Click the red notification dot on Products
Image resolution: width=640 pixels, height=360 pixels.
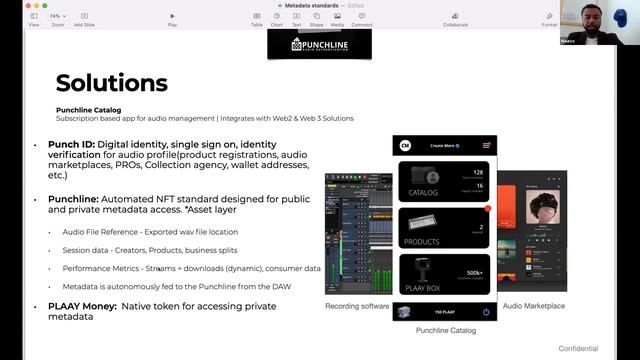tap(487, 209)
